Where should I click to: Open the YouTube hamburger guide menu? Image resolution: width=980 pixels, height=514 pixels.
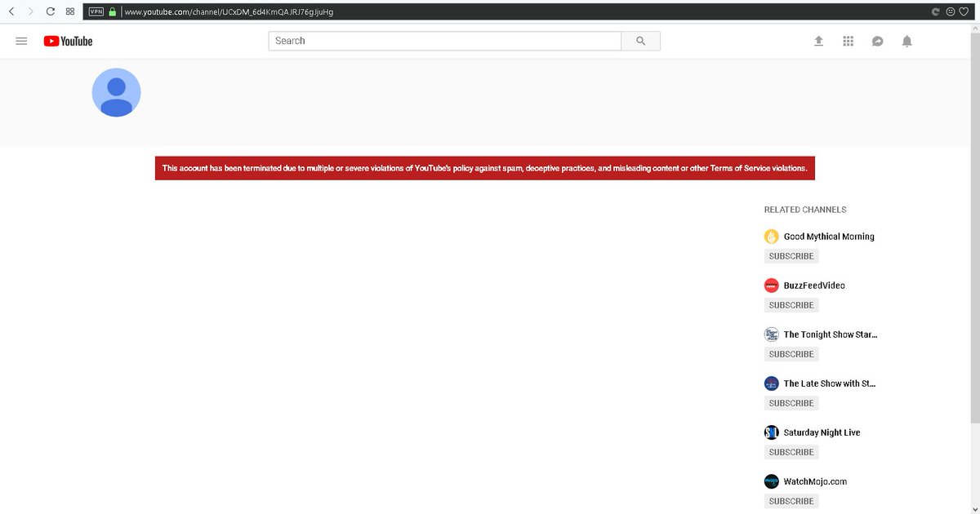click(x=22, y=41)
